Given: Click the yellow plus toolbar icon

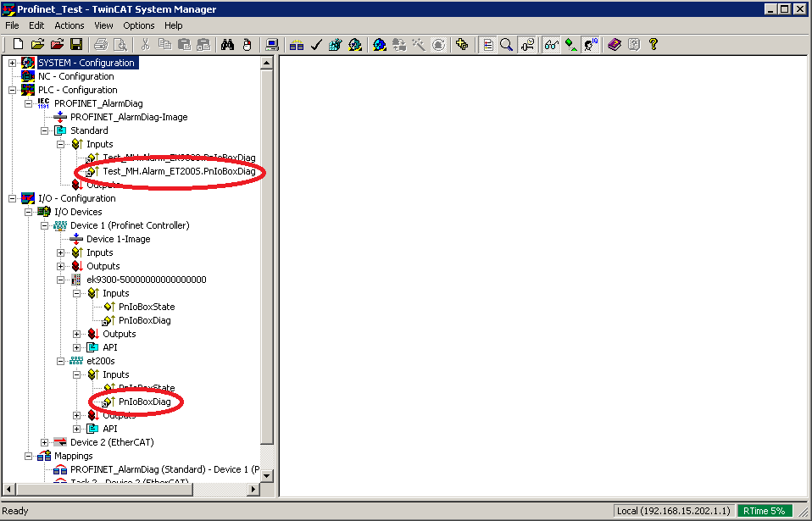Looking at the screenshot, I should coord(462,45).
